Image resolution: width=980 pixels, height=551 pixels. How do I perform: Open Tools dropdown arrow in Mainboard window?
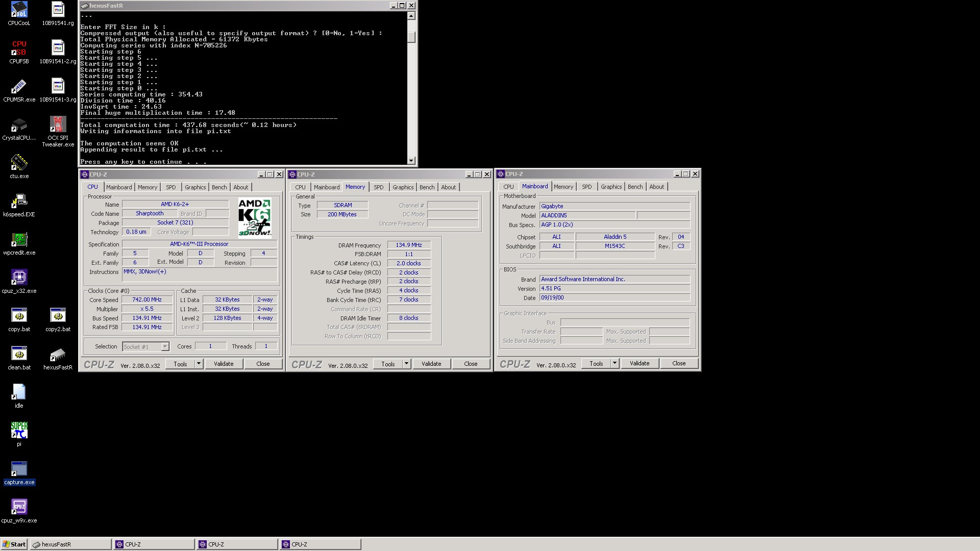[x=615, y=363]
